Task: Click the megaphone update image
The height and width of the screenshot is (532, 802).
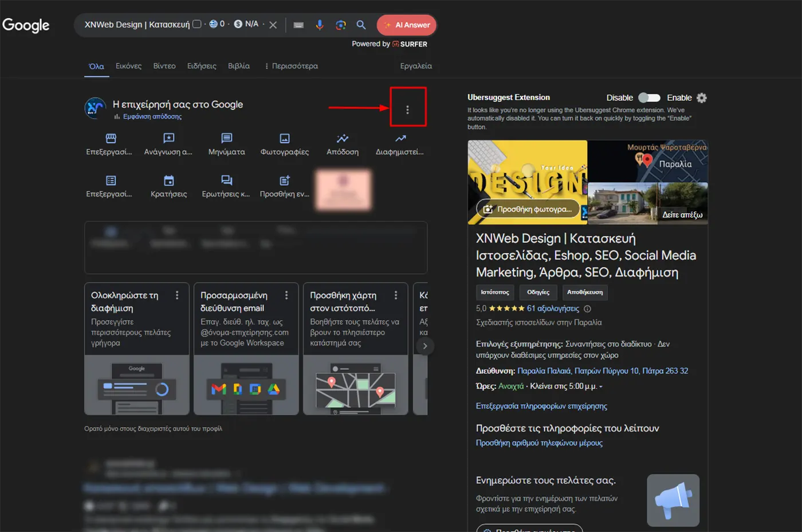Action: click(x=673, y=501)
